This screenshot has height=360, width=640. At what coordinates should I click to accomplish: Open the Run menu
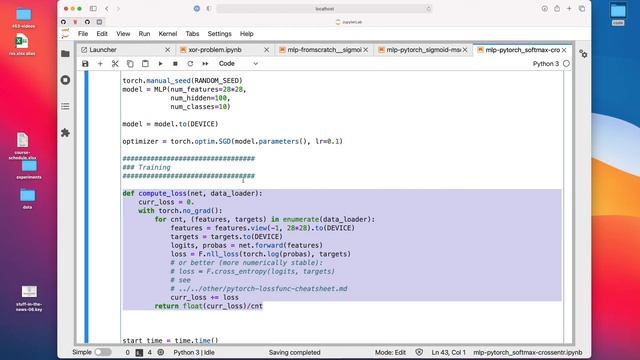tap(144, 34)
